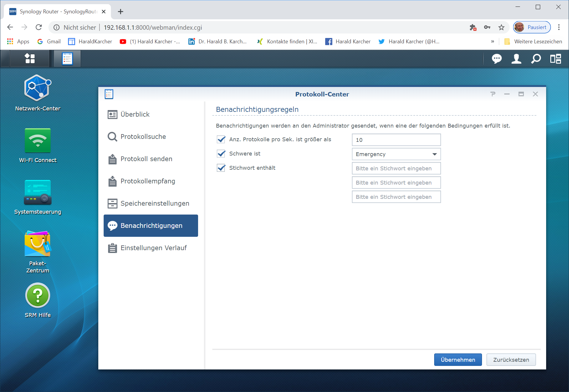Open the search magnifier in SRM taskbar

click(536, 59)
